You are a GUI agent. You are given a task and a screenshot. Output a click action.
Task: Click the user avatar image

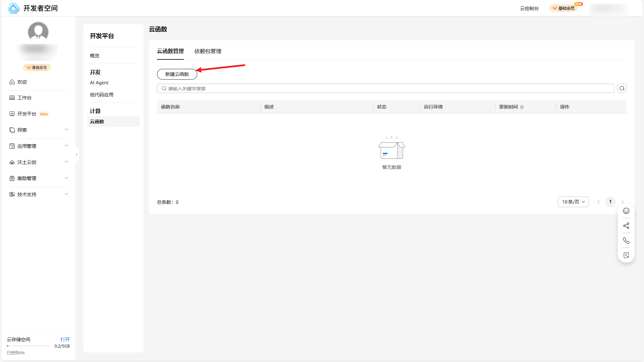click(x=38, y=32)
